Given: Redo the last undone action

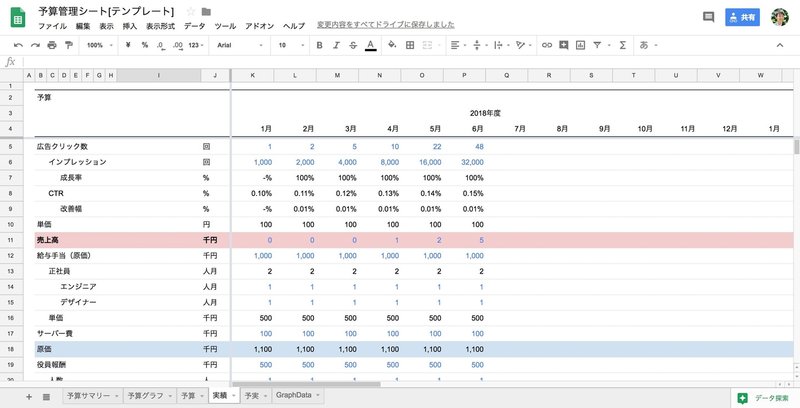Looking at the screenshot, I should pyautogui.click(x=35, y=45).
